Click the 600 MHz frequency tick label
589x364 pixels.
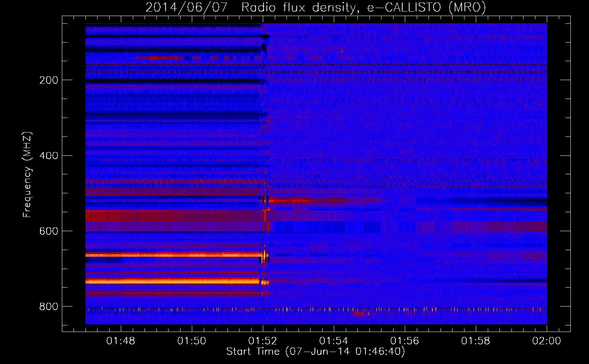click(x=49, y=232)
